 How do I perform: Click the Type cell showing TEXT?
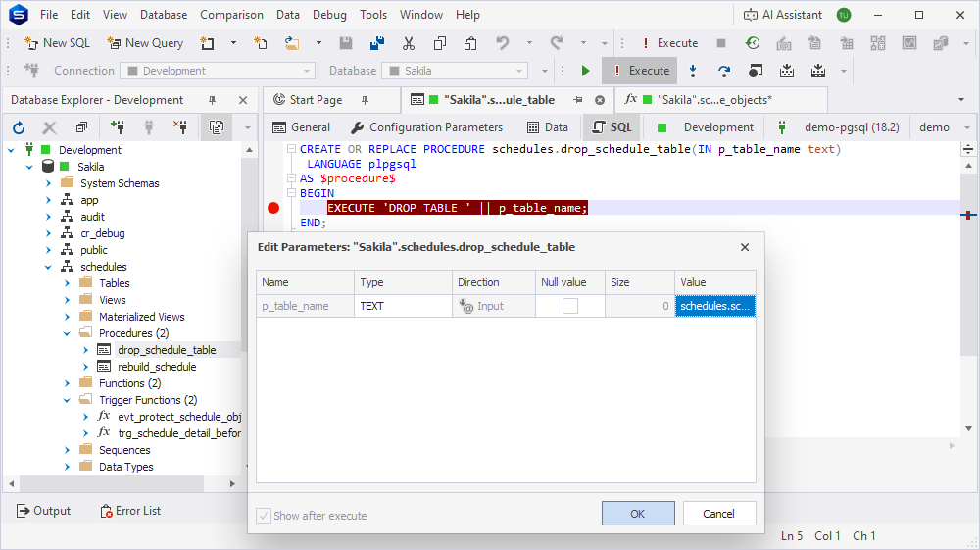[x=403, y=306]
